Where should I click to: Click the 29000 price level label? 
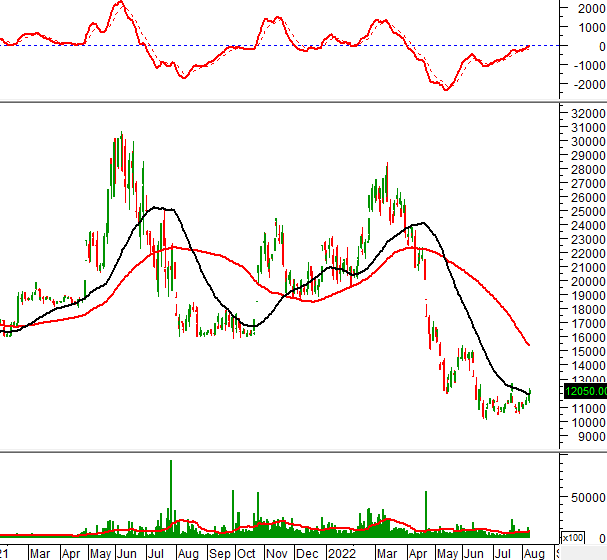tap(588, 155)
